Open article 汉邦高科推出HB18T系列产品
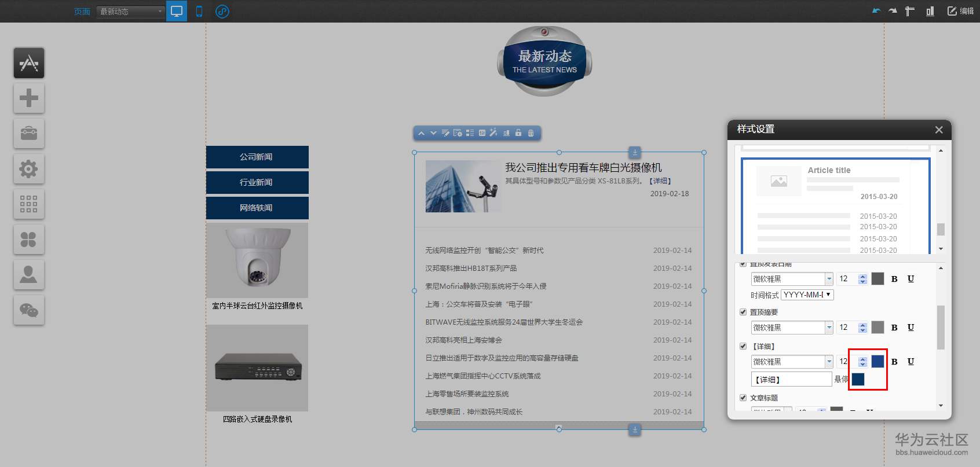This screenshot has height=467, width=980. pyautogui.click(x=471, y=269)
